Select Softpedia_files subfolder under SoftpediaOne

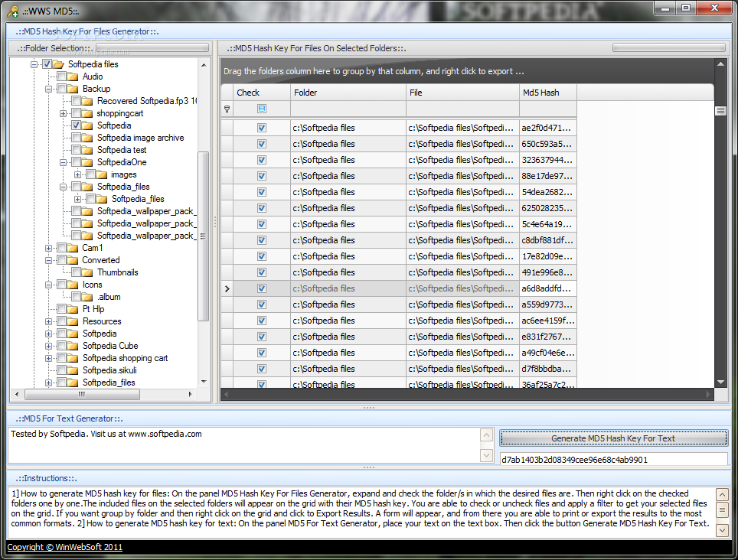(x=138, y=199)
